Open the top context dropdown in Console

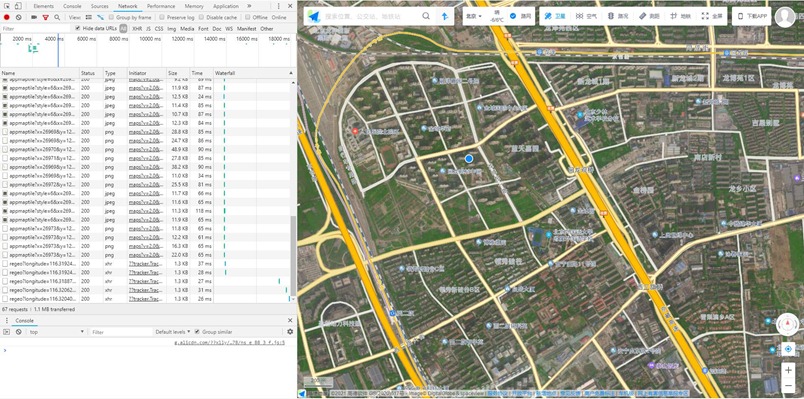[56, 332]
